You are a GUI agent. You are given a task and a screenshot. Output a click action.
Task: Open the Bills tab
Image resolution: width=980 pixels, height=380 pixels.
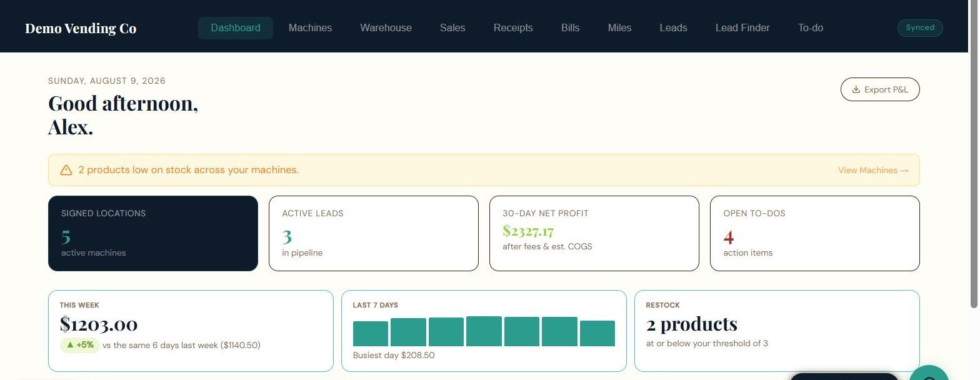coord(570,28)
